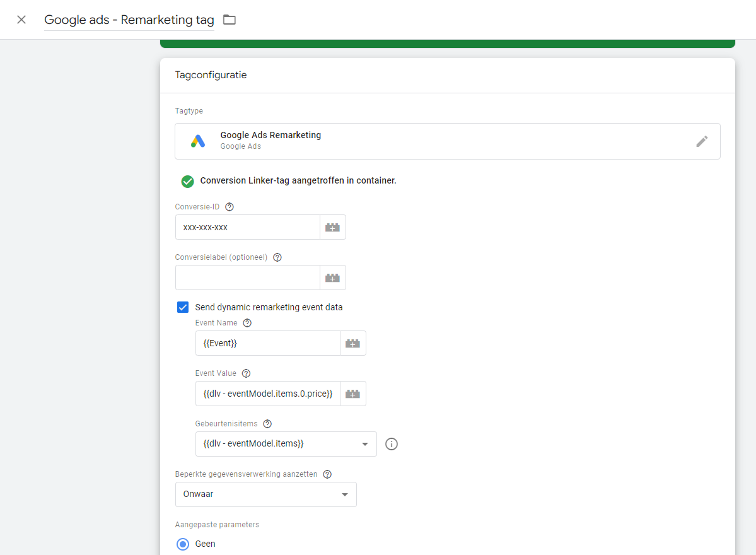756x555 pixels.
Task: Insert variable into Conversie-ID field
Action: click(x=333, y=227)
